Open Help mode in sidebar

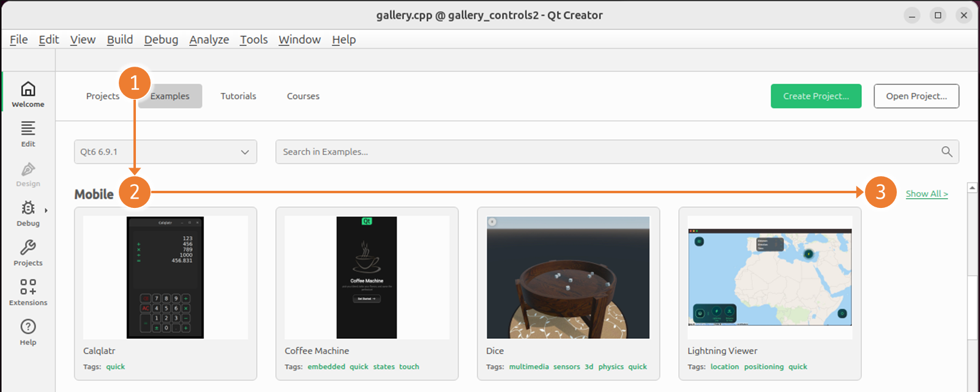(x=28, y=333)
